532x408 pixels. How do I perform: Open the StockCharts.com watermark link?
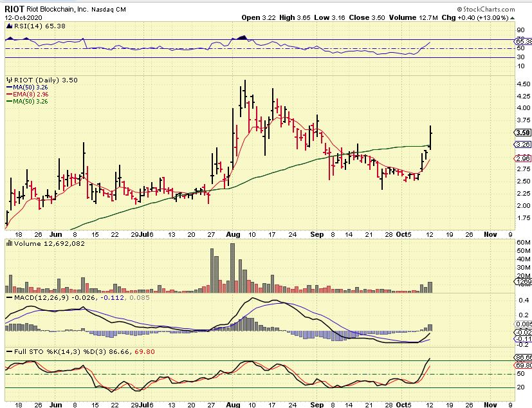tap(491, 9)
